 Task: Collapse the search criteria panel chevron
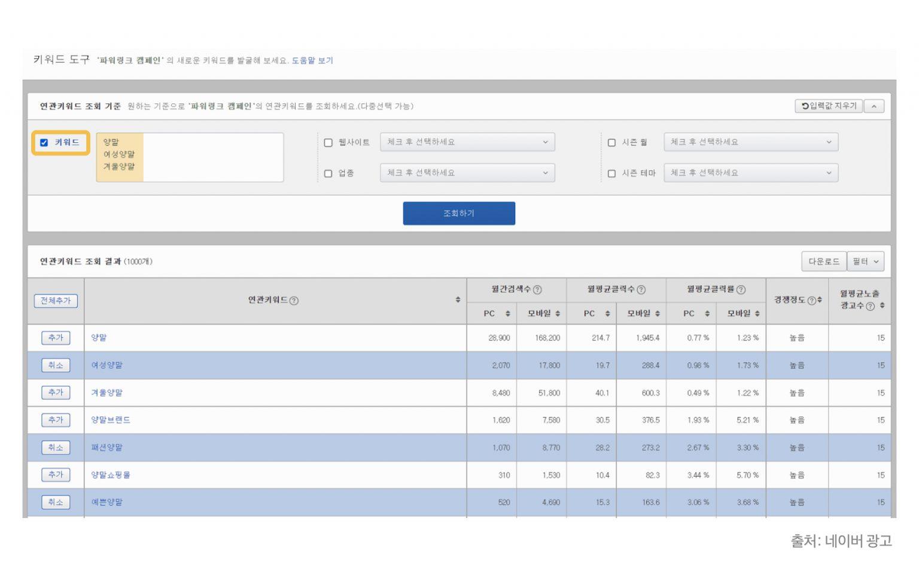coord(874,106)
